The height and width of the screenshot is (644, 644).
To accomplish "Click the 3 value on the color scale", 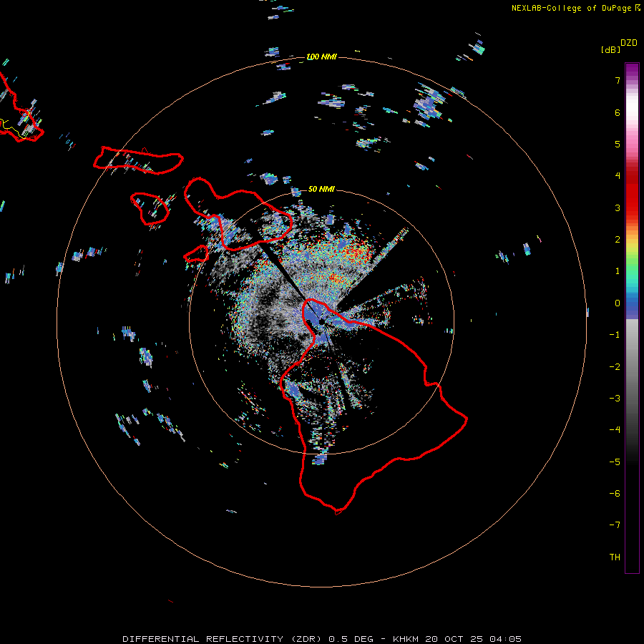I will click(618, 208).
